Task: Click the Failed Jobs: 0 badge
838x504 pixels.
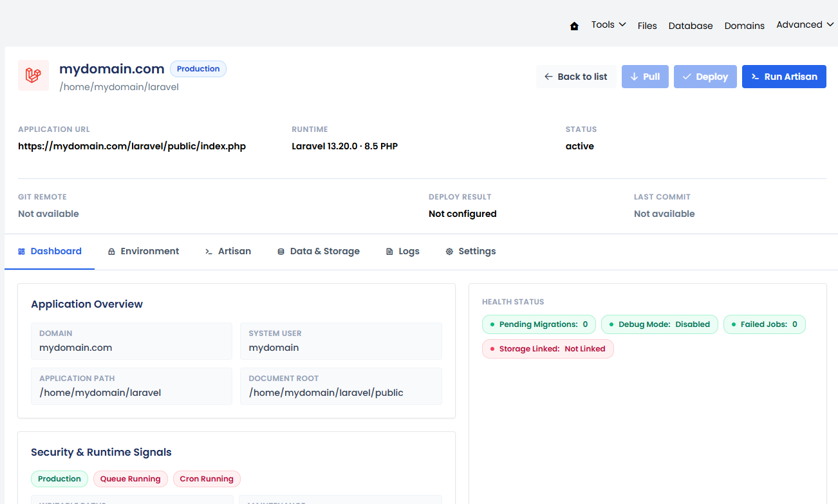Action: 765,324
